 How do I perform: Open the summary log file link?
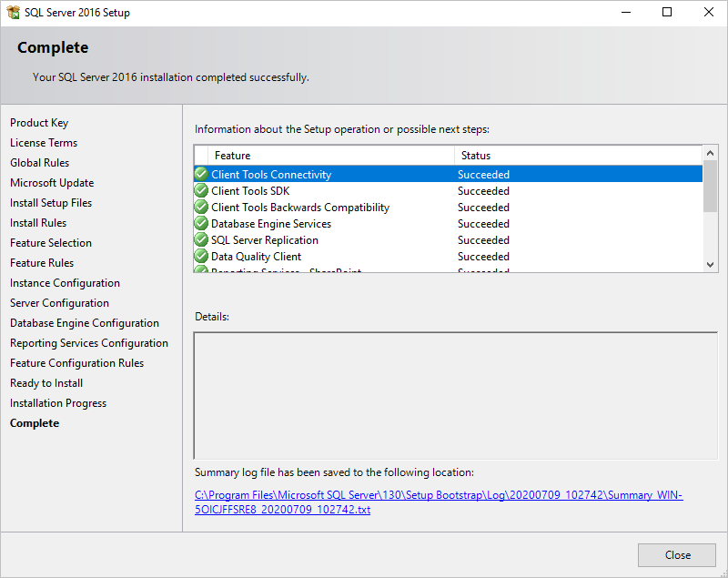439,502
